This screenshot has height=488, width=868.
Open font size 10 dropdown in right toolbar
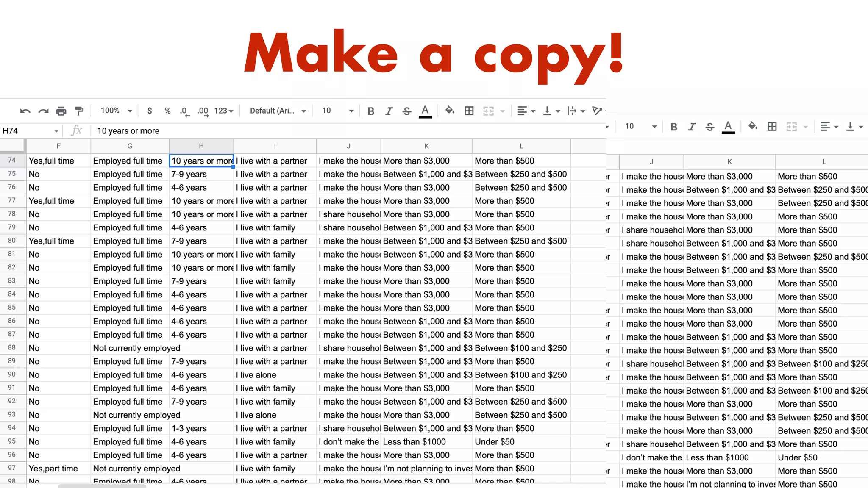(641, 127)
